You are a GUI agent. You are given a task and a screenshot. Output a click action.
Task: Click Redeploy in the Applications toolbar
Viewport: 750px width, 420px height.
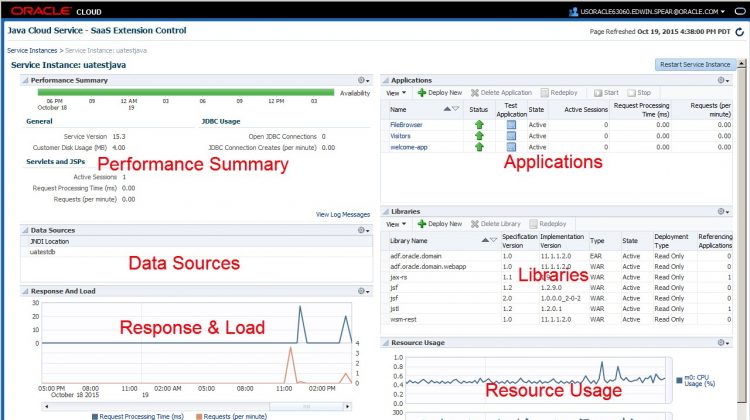coord(559,93)
